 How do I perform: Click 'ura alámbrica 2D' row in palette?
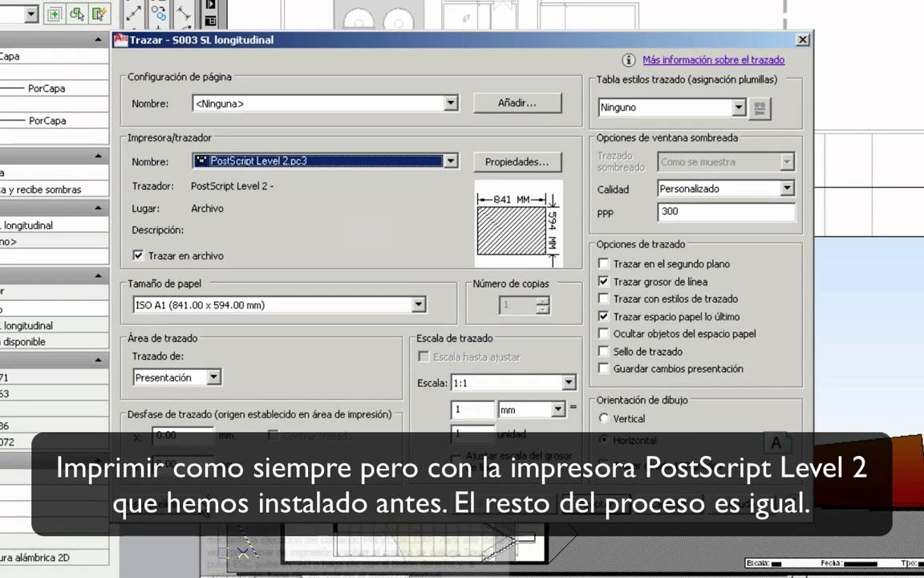55,557
